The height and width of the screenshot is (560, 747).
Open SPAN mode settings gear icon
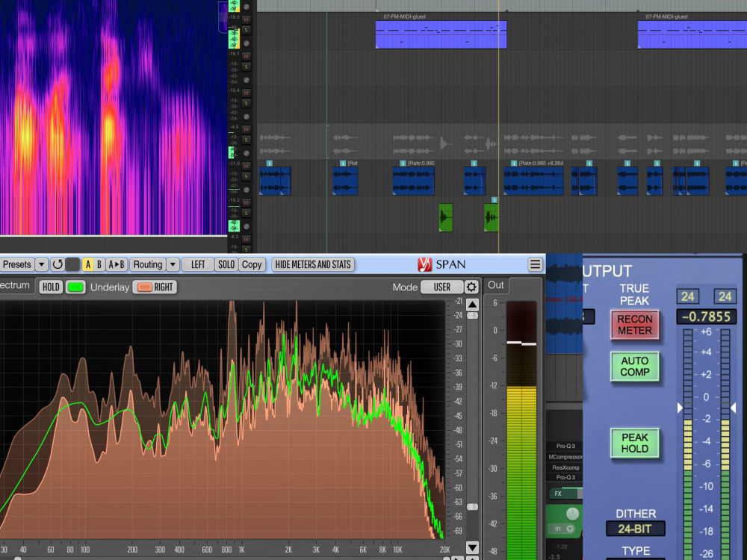(x=471, y=287)
